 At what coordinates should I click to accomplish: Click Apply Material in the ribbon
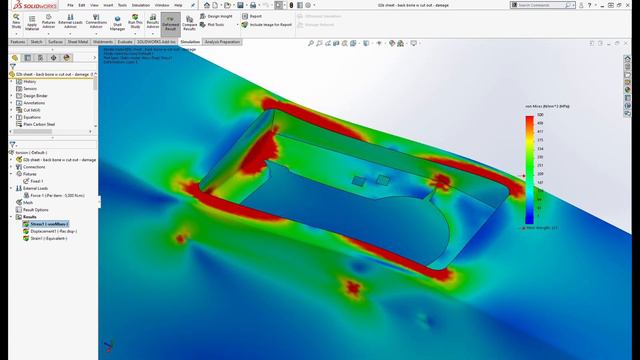click(x=32, y=23)
